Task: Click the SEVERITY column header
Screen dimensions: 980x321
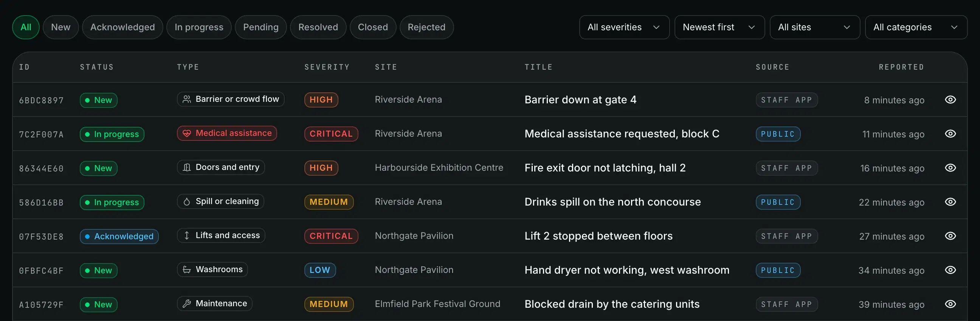Action: 327,67
